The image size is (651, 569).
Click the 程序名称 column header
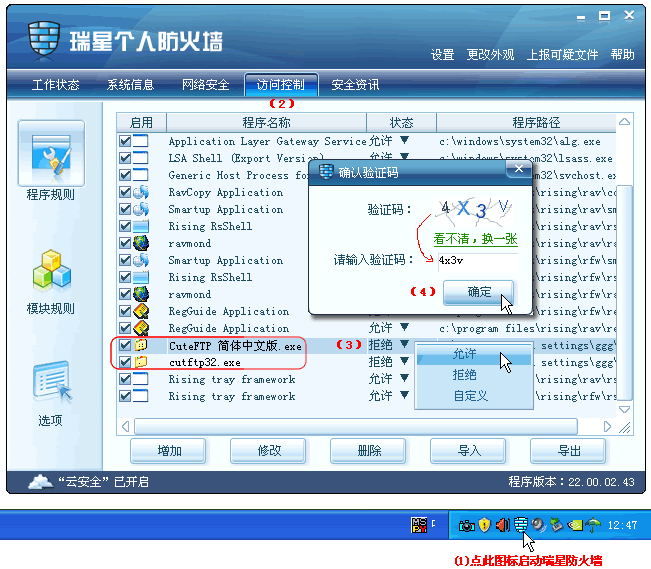click(x=266, y=123)
